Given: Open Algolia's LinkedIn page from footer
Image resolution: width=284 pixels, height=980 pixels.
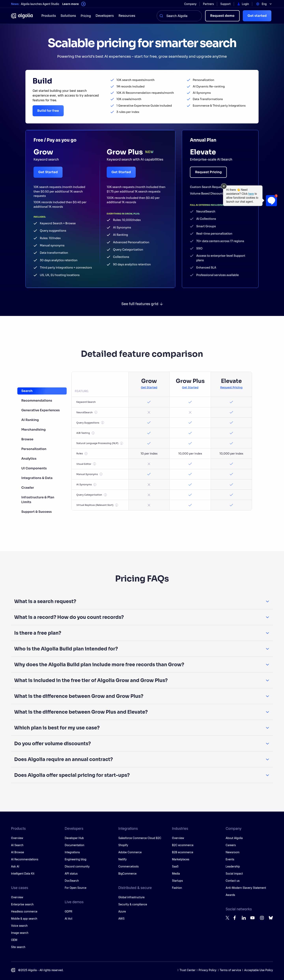Looking at the screenshot, I should 244,918.
